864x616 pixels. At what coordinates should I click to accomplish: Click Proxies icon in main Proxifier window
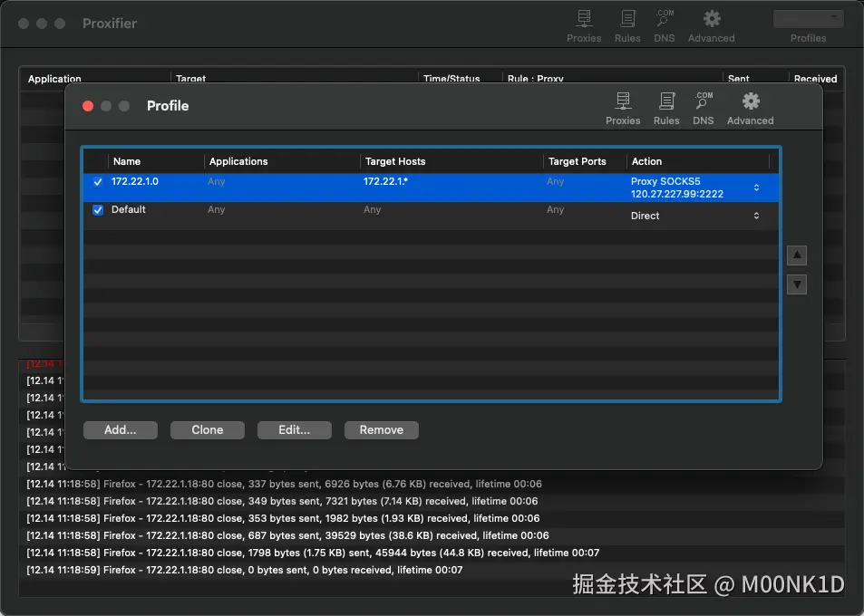[584, 26]
